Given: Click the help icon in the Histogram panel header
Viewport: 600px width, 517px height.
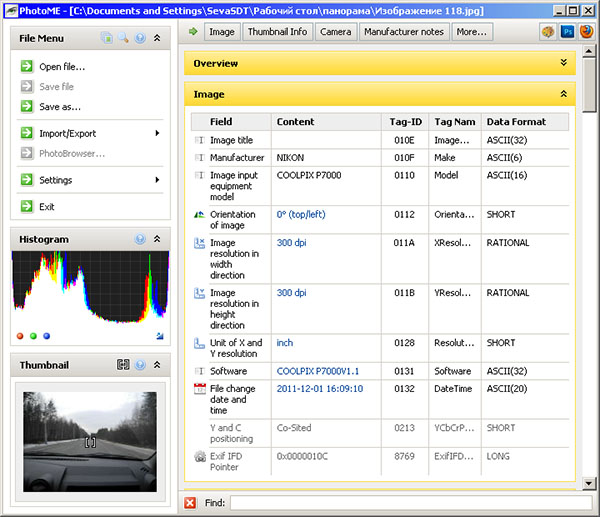Looking at the screenshot, I should pos(140,240).
